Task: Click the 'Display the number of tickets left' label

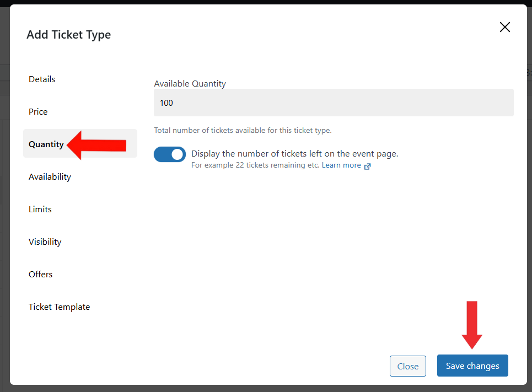Action: click(294, 154)
